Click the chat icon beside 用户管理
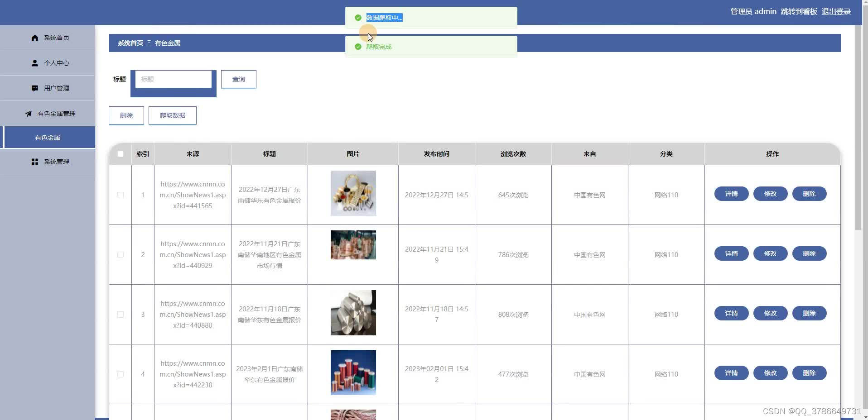 35,88
